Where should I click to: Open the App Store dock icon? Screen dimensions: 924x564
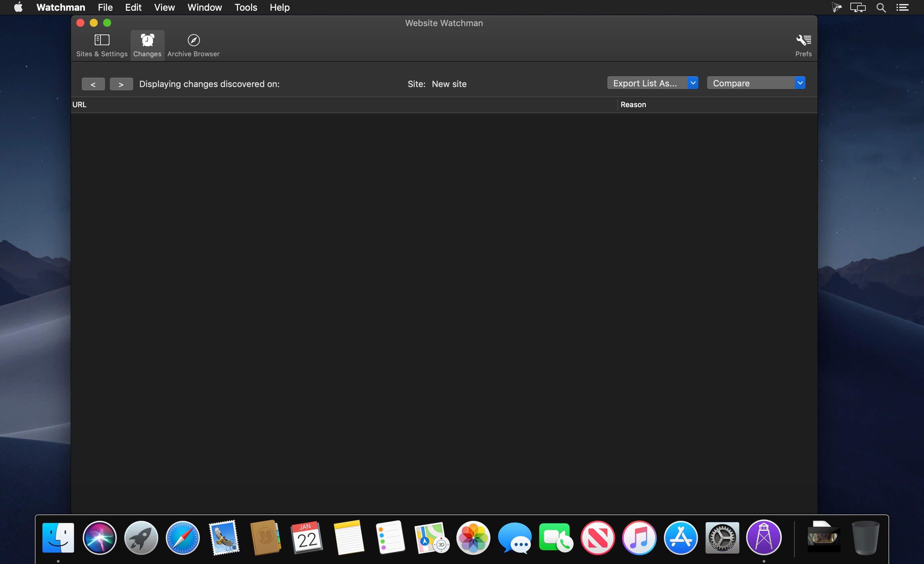point(680,537)
